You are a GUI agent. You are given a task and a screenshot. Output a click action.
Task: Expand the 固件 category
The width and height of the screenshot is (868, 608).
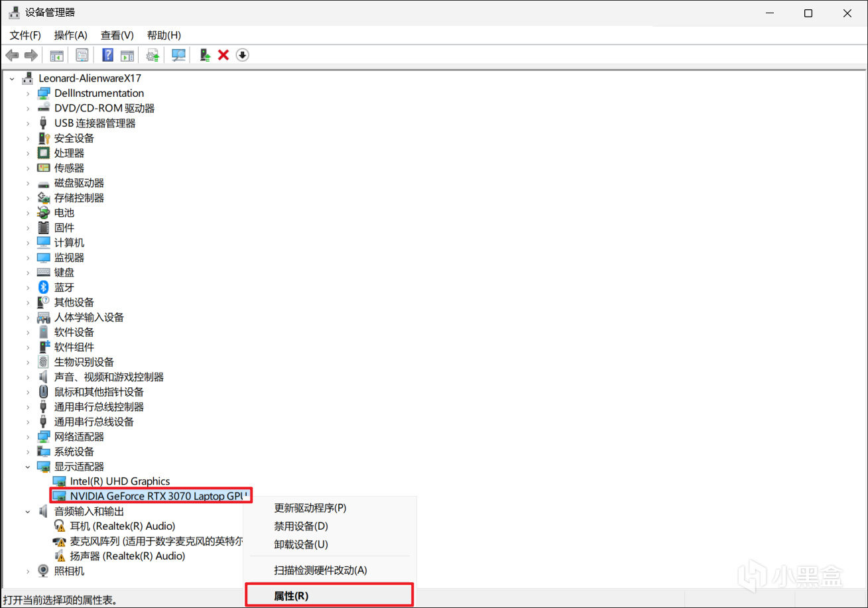pos(28,227)
